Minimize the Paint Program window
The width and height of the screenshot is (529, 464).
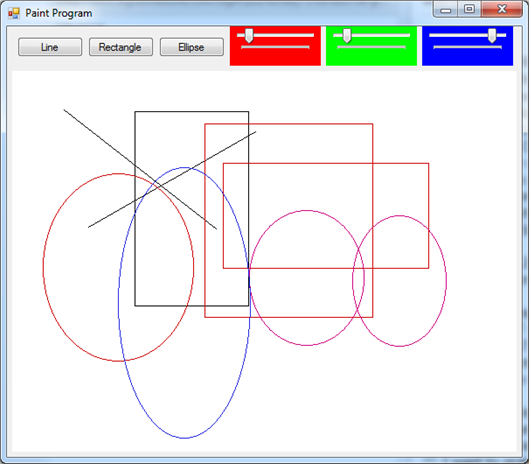[446, 9]
